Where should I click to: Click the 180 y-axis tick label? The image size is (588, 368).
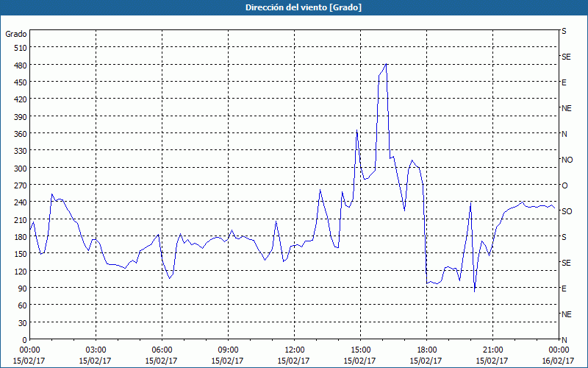tap(21, 236)
